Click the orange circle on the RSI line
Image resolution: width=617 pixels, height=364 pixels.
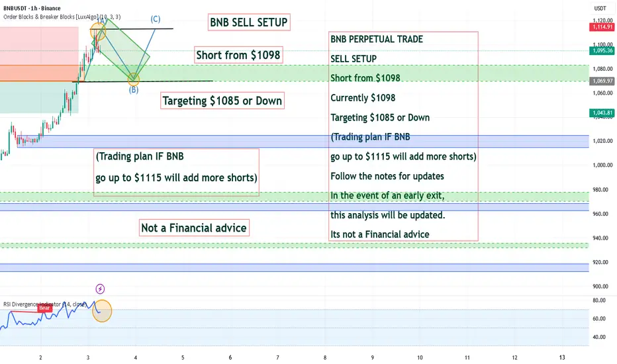point(101,311)
